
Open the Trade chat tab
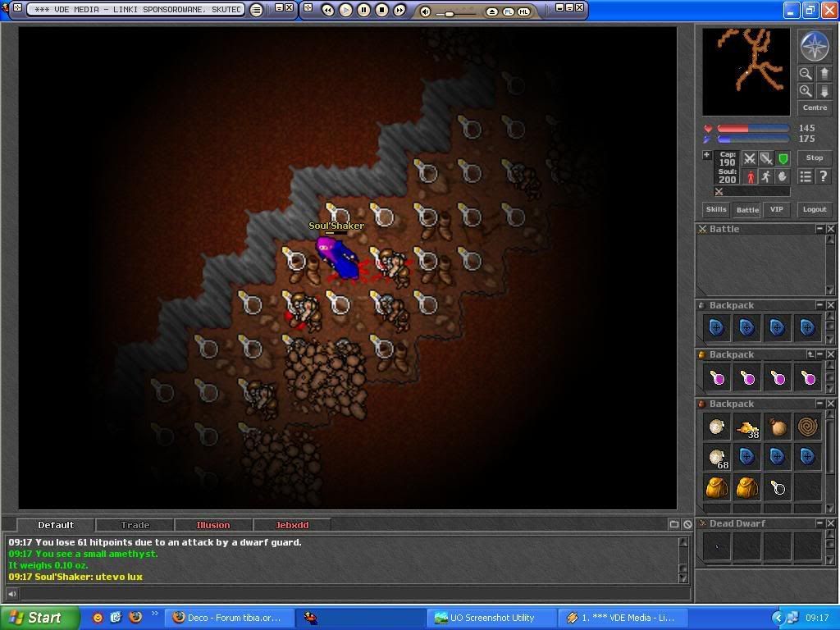click(135, 525)
